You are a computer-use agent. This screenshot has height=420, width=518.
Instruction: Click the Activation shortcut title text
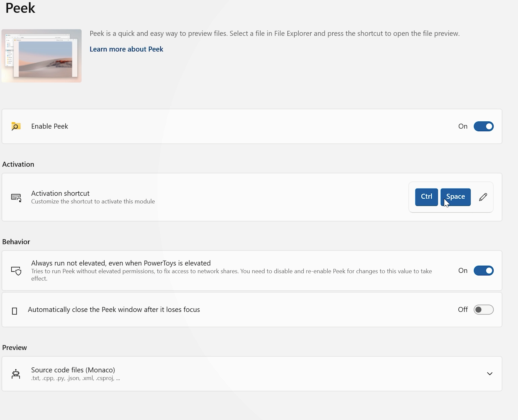point(60,193)
